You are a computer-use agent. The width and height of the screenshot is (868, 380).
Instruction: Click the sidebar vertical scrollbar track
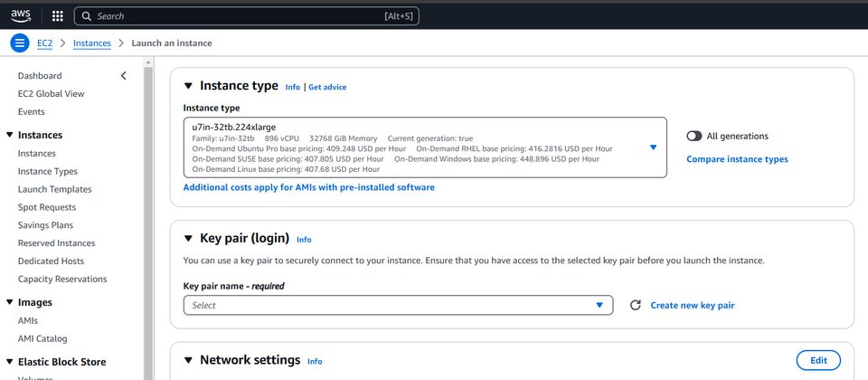147,222
